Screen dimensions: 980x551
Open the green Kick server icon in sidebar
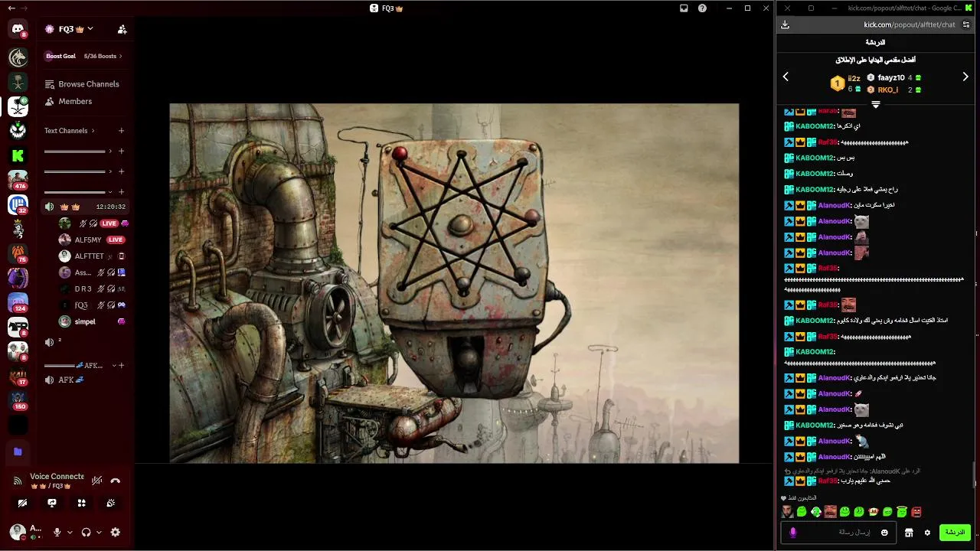click(18, 155)
